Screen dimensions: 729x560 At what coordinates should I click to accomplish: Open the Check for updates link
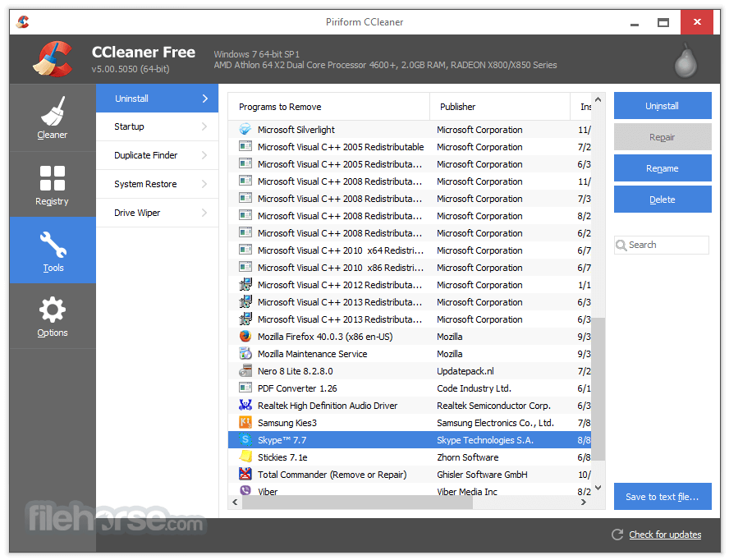coord(665,535)
